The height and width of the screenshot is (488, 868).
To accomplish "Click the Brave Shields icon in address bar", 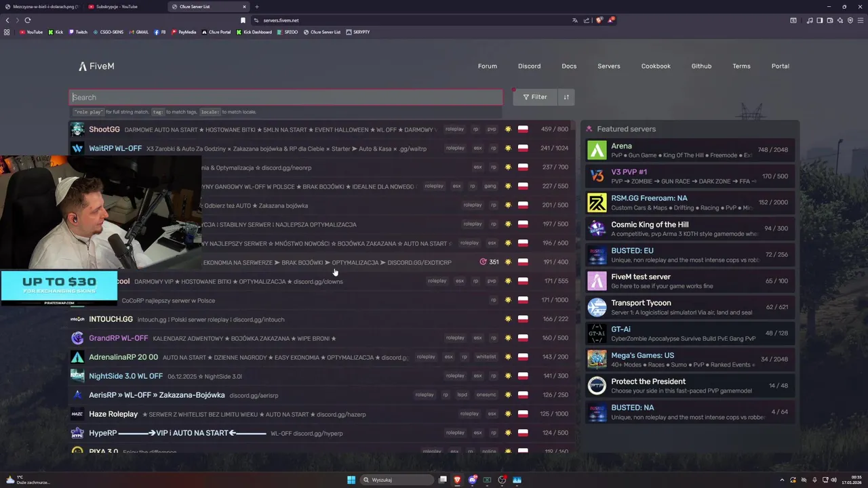I will (x=599, y=20).
